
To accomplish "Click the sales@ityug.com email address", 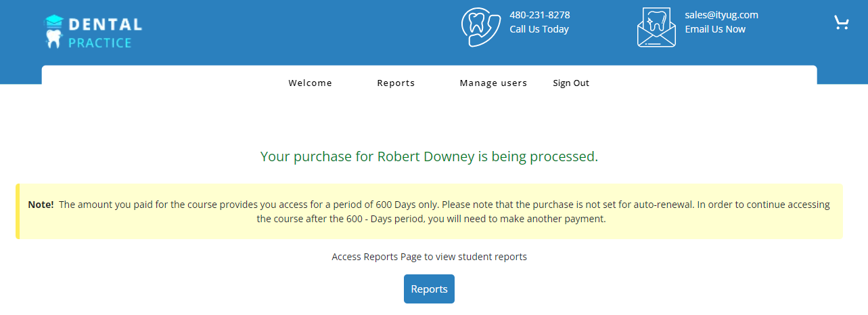I will point(721,15).
